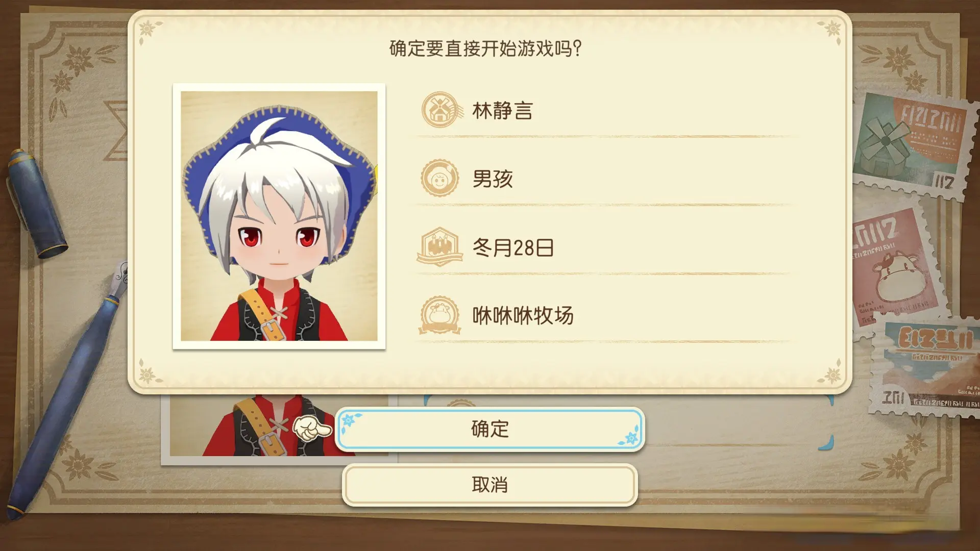Click the face icon beside 男孩
The width and height of the screenshot is (980, 551).
tap(439, 178)
